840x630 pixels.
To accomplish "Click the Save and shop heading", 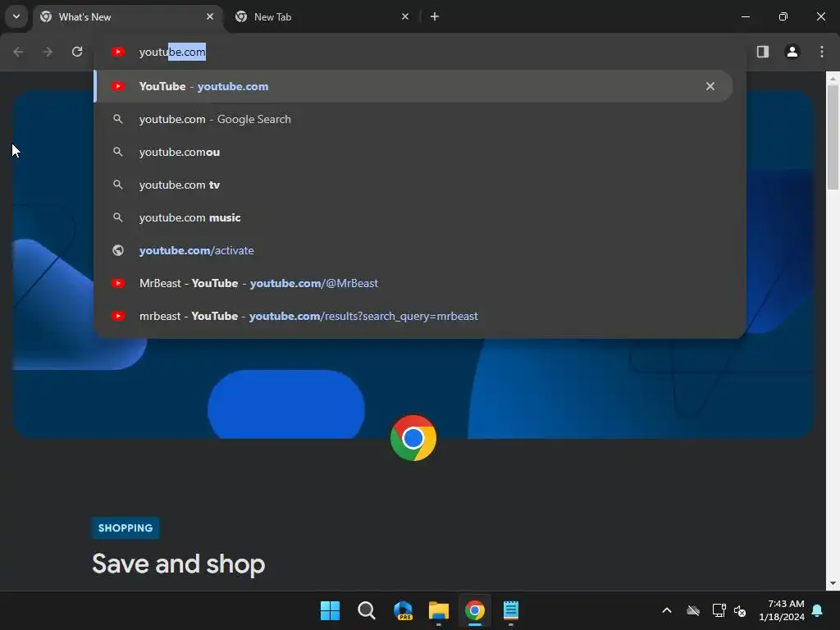I will click(178, 564).
